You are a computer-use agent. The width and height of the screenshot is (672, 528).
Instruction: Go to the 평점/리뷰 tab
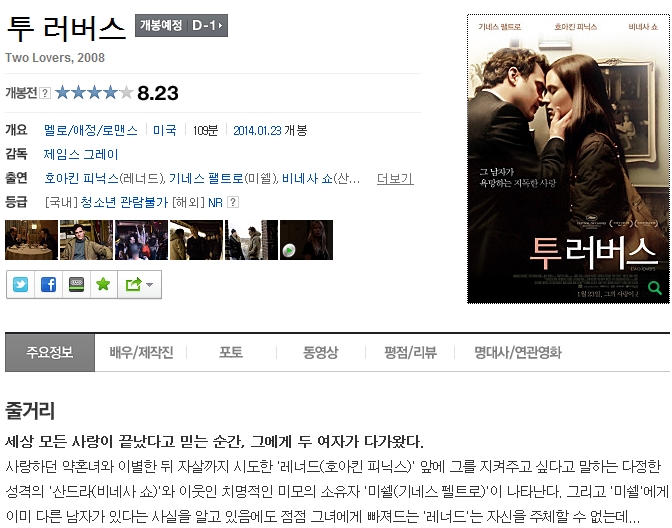click(410, 353)
